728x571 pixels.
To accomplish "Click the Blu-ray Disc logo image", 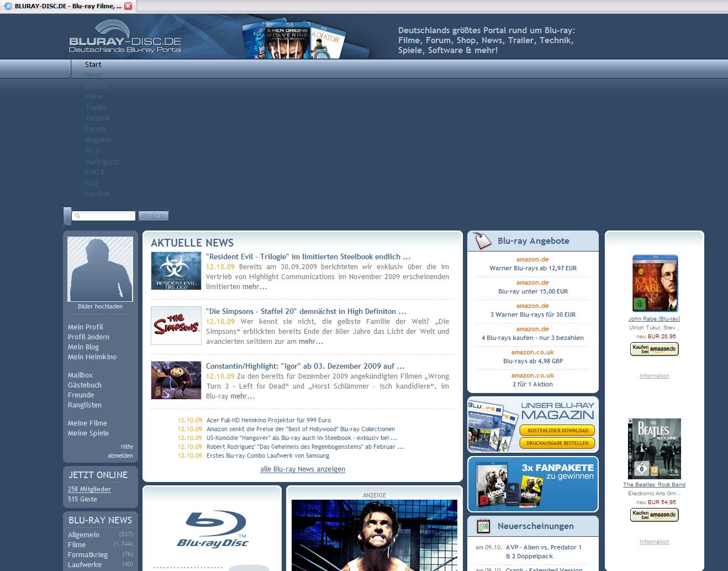I will coord(212,528).
